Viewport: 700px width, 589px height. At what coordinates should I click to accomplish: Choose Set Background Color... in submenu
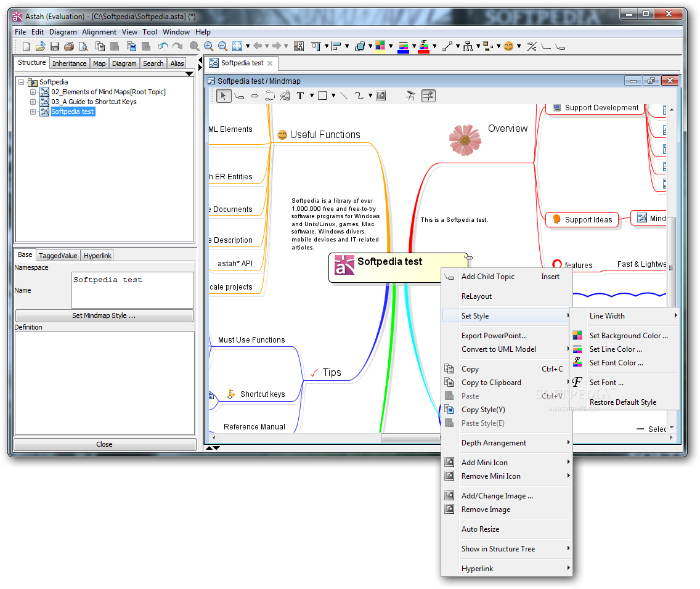point(625,336)
